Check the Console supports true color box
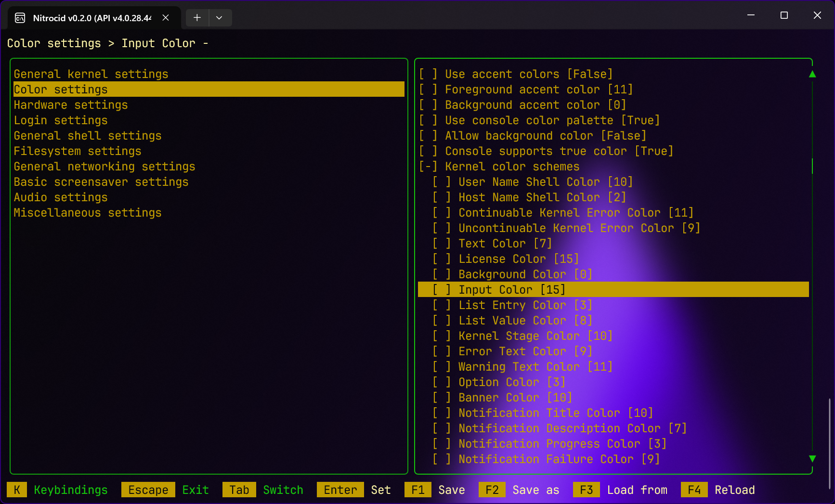 click(x=428, y=151)
